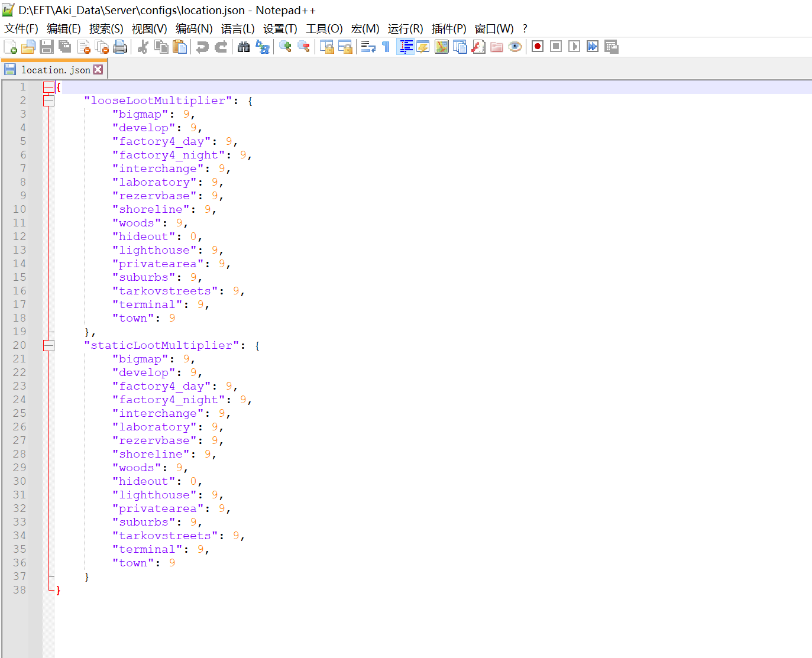Play back the recorded macro
812x658 pixels.
574,47
